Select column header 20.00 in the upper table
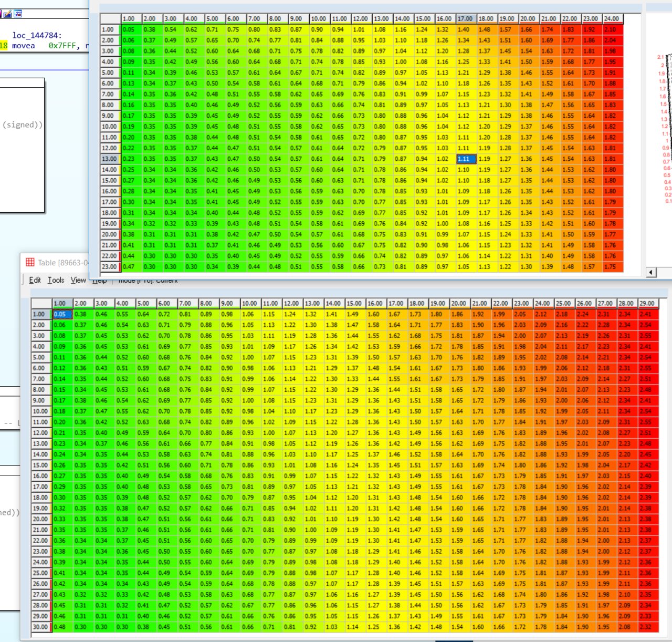The width and height of the screenshot is (672, 642). click(528, 18)
